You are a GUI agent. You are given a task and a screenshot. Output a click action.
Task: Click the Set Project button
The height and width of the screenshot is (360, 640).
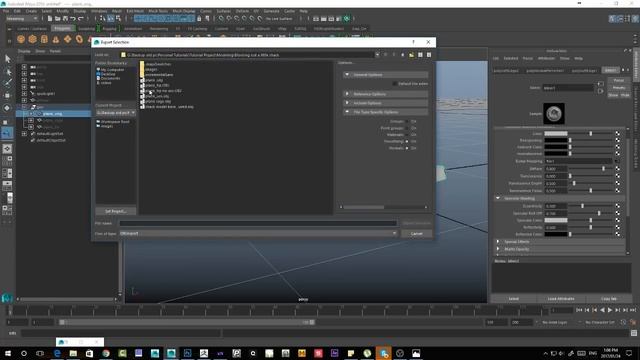click(x=116, y=211)
